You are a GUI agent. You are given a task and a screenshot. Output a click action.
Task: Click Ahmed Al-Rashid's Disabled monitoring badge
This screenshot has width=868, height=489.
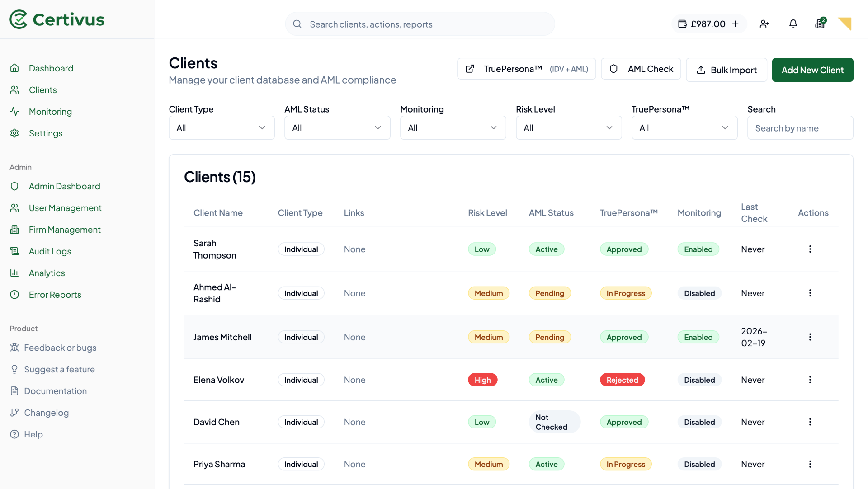pyautogui.click(x=699, y=293)
